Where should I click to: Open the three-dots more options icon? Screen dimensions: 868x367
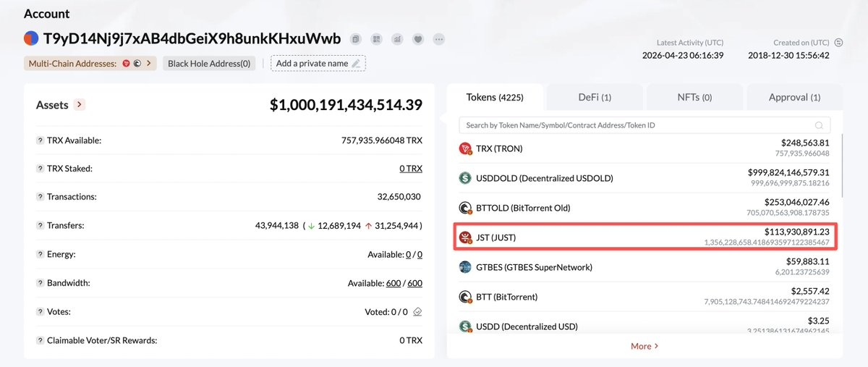tap(439, 39)
